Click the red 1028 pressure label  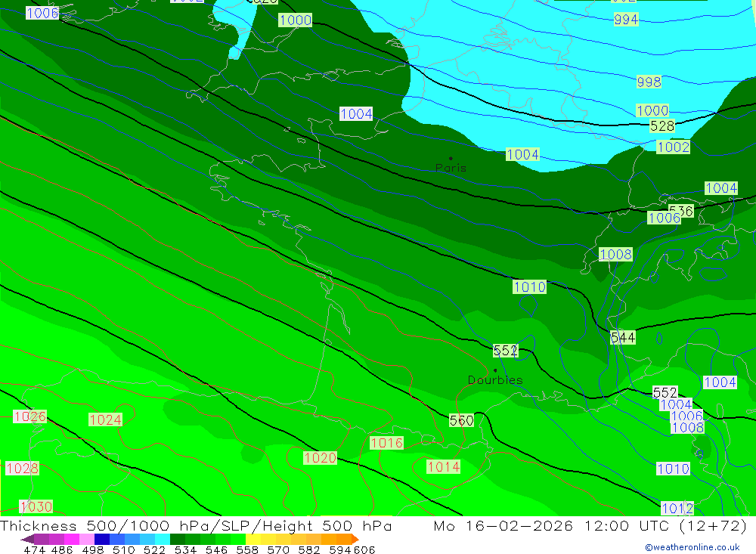22,468
